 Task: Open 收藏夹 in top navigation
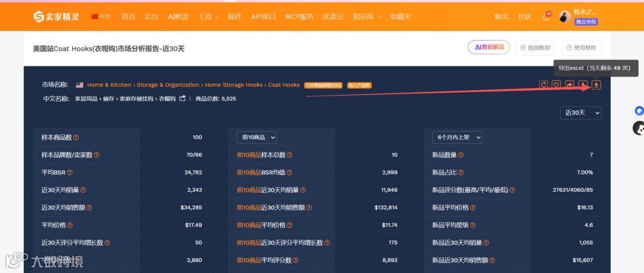pos(401,17)
